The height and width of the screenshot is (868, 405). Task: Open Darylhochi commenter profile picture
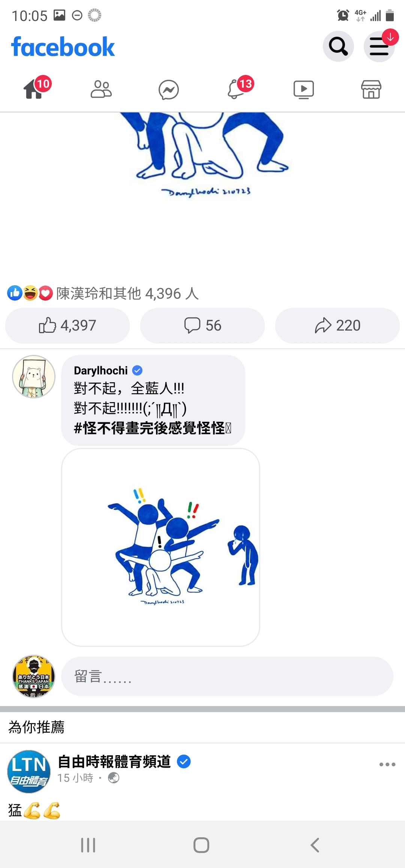[34, 377]
